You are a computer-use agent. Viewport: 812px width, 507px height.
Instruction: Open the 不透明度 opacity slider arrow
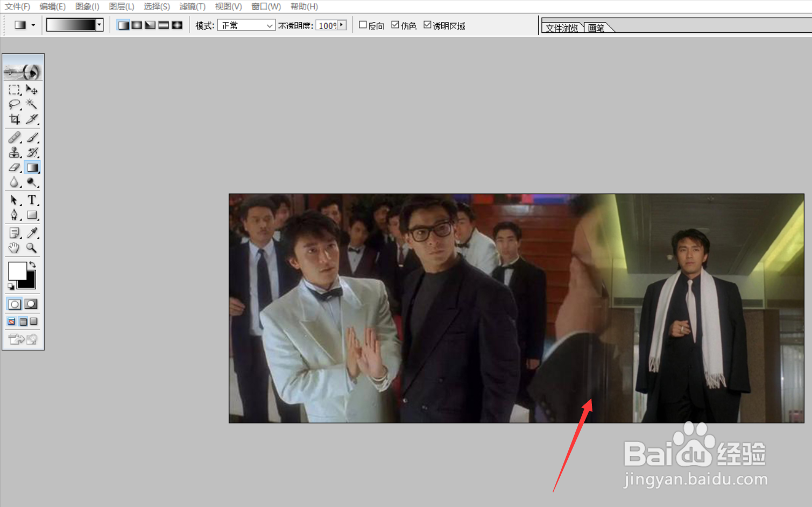[x=342, y=25]
